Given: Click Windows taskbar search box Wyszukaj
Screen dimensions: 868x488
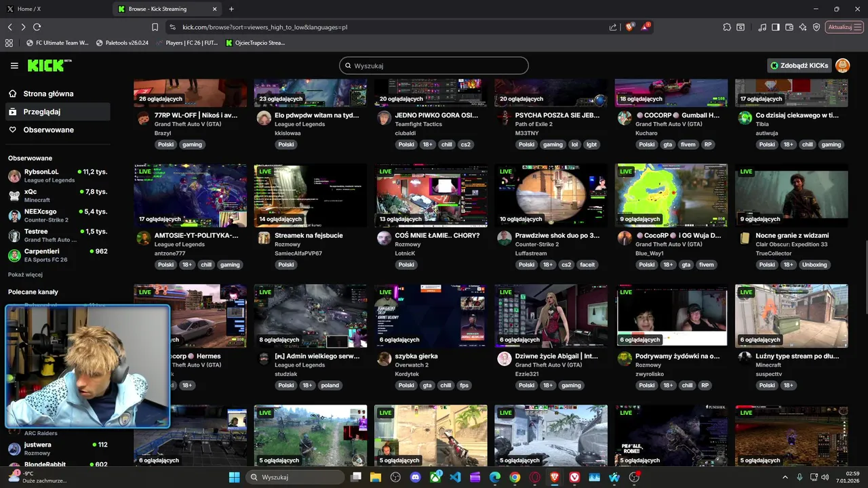Looking at the screenshot, I should click(x=295, y=477).
